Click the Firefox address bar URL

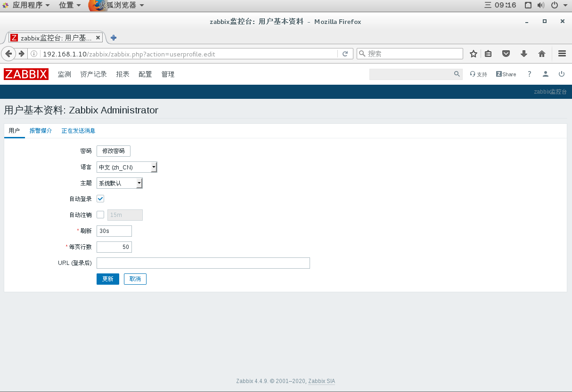click(129, 54)
